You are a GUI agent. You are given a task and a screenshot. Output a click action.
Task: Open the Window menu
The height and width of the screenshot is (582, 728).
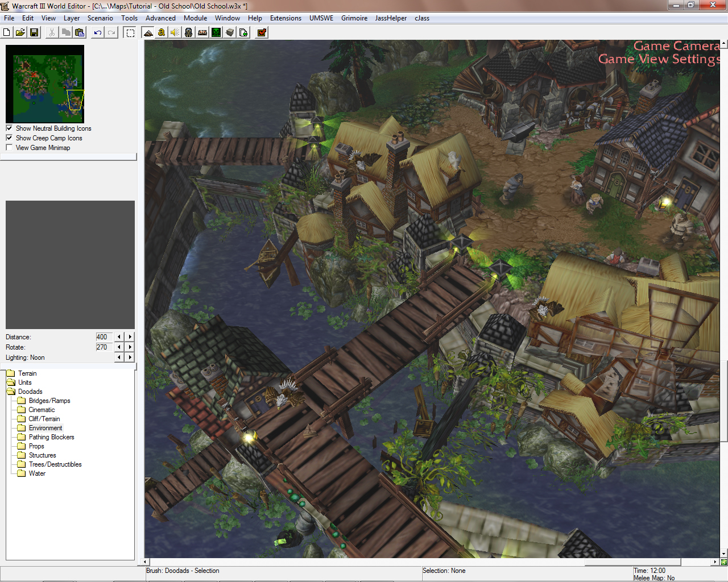pyautogui.click(x=227, y=18)
